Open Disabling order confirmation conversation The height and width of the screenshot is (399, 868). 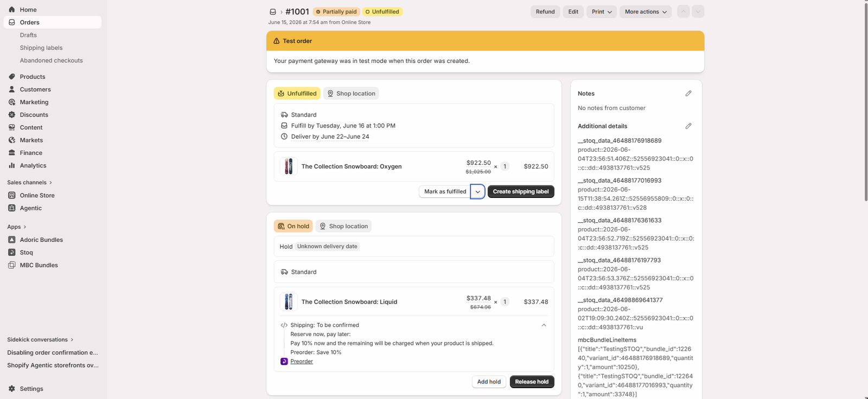point(53,352)
